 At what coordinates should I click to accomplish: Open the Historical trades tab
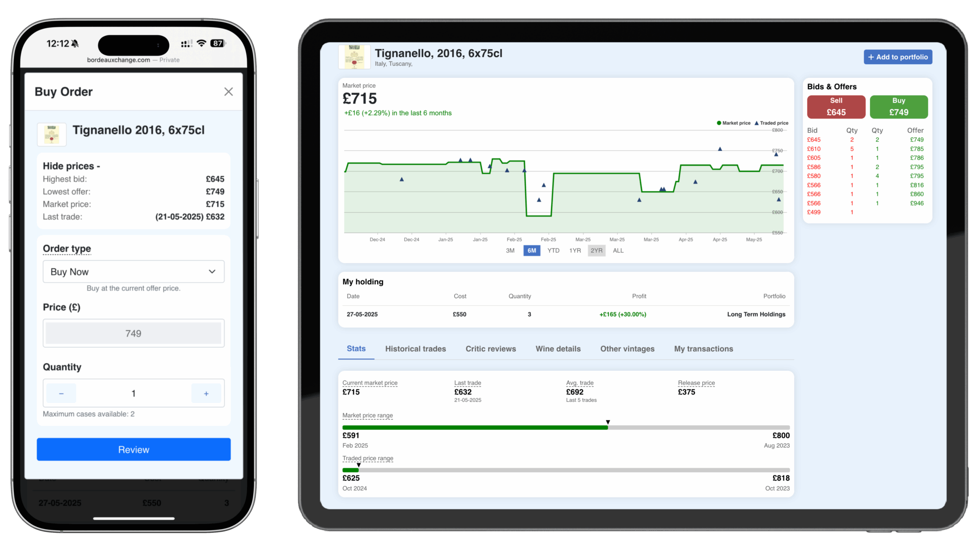click(x=415, y=349)
